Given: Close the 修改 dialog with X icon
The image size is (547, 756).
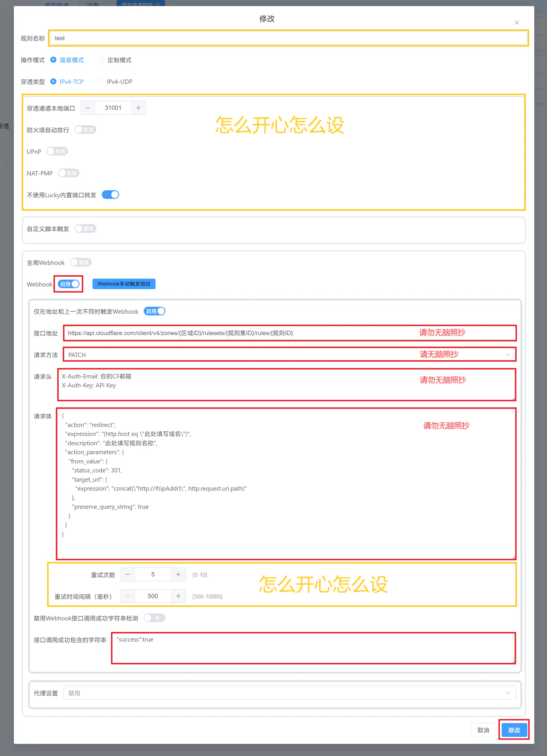Looking at the screenshot, I should coord(516,23).
